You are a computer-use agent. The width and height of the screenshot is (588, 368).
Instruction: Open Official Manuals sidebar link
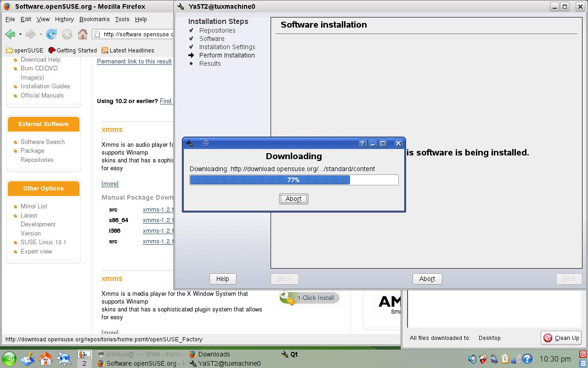coord(42,96)
